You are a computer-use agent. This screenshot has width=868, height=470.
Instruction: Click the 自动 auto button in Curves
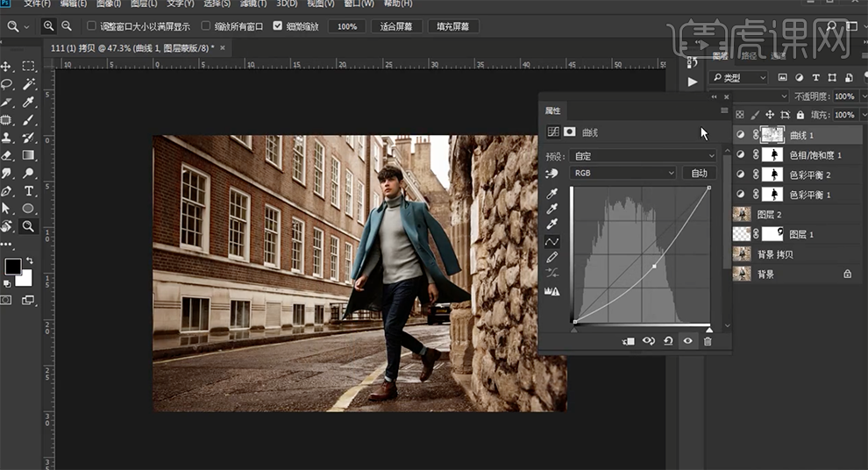pos(699,174)
